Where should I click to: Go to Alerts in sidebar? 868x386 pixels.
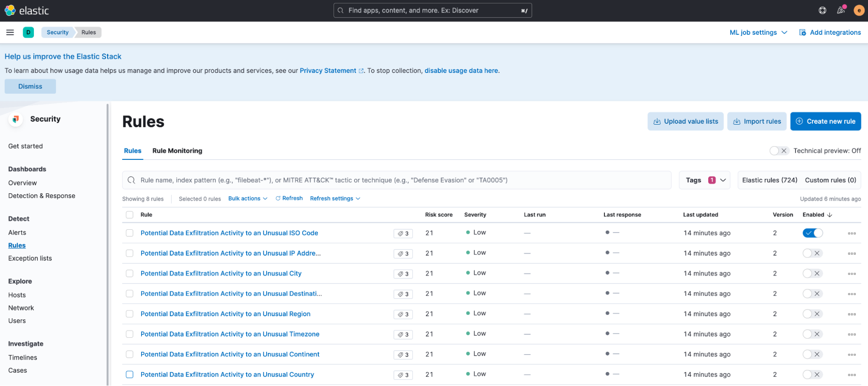point(17,233)
